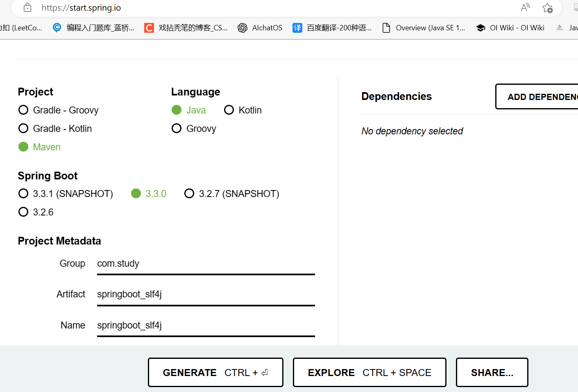Select Gradle - Groovy project type

coord(23,110)
